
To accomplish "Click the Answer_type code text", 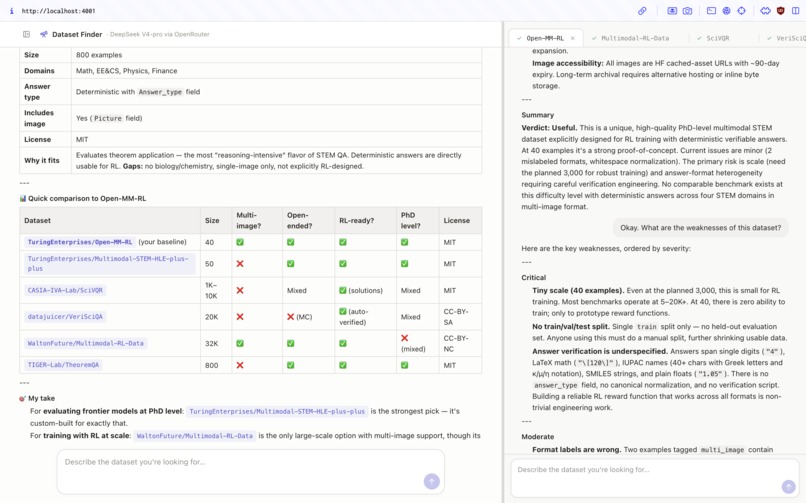I will click(x=160, y=92).
